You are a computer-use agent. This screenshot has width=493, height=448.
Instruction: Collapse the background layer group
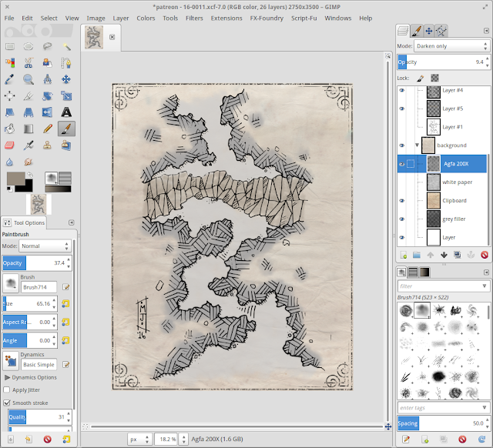417,145
